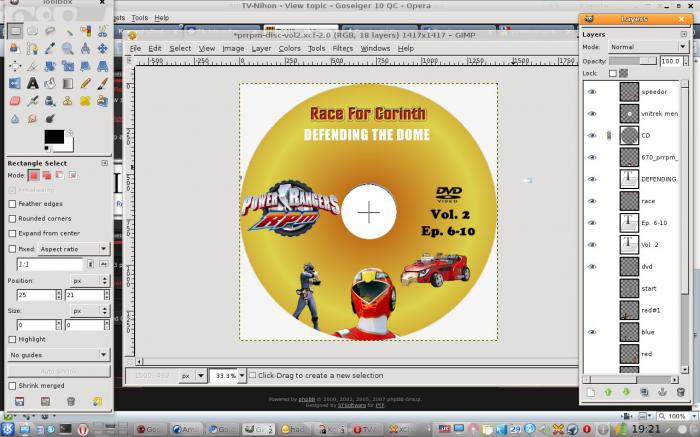The width and height of the screenshot is (700, 437).
Task: Select the Heal tool
Action: pyautogui.click(x=85, y=101)
